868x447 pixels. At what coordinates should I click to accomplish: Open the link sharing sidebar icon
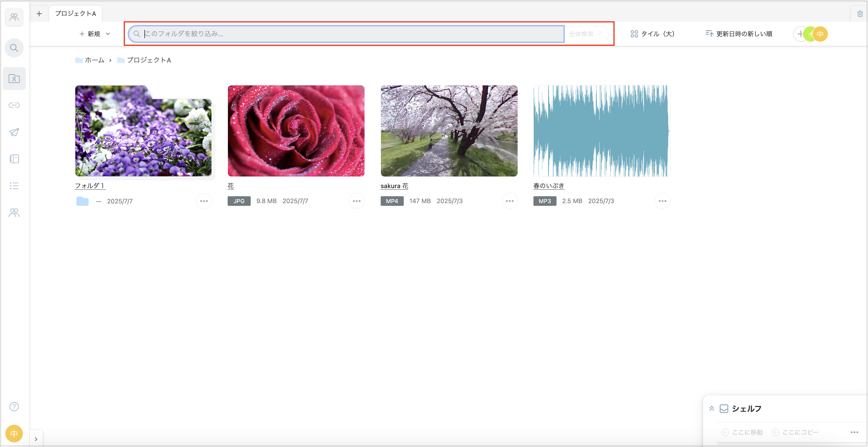coord(14,105)
